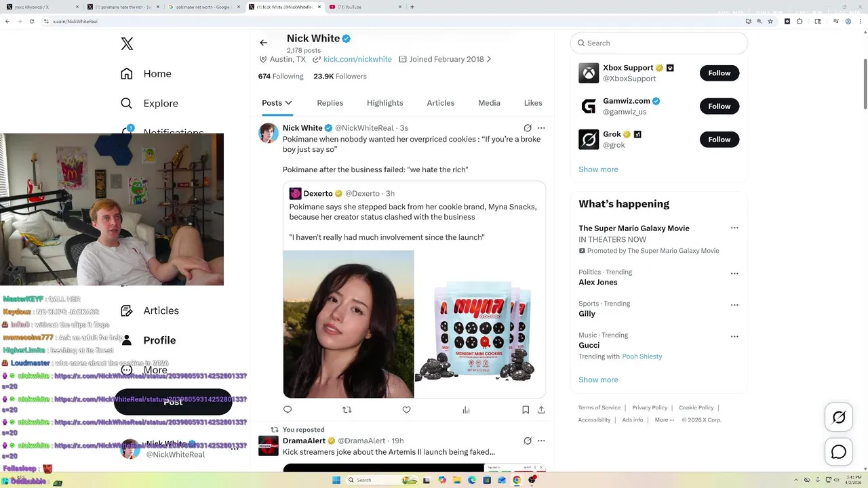868x488 pixels.
Task: Open 674 Following list
Action: click(x=281, y=77)
